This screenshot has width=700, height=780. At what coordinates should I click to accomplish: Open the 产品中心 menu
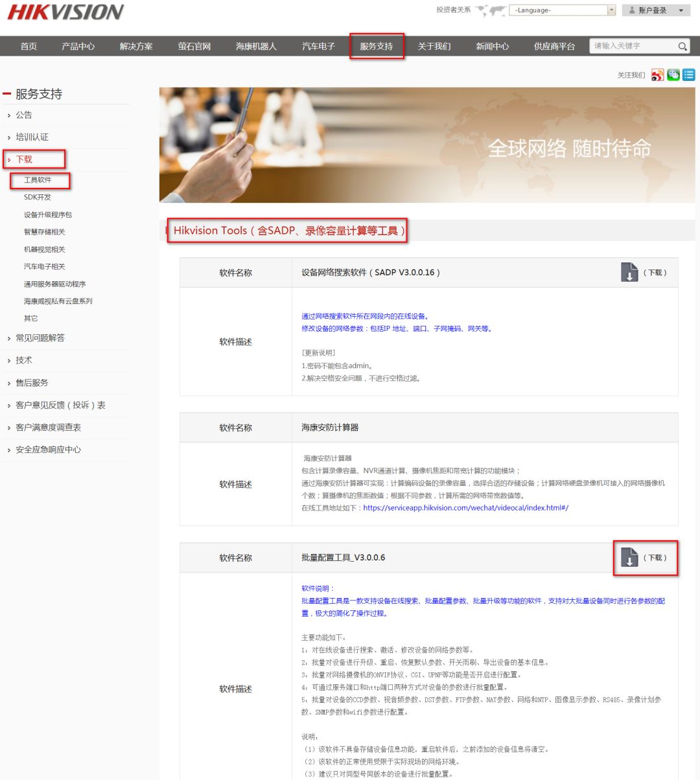click(78, 47)
